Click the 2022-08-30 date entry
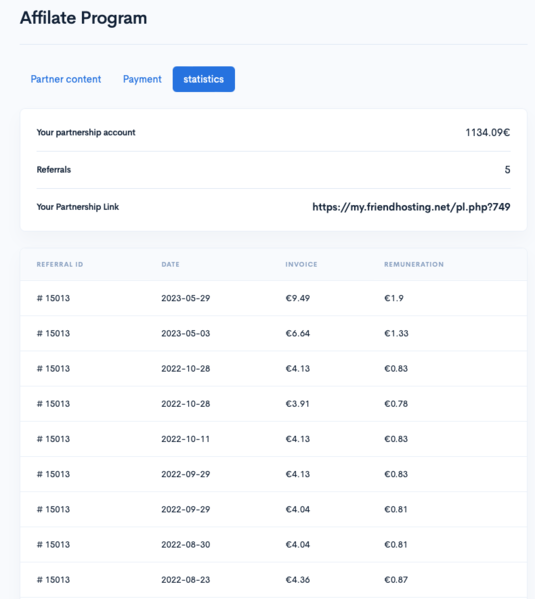This screenshot has height=599, width=535. (186, 544)
